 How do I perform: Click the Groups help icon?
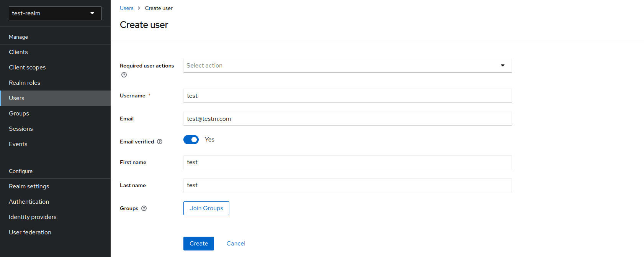click(144, 208)
